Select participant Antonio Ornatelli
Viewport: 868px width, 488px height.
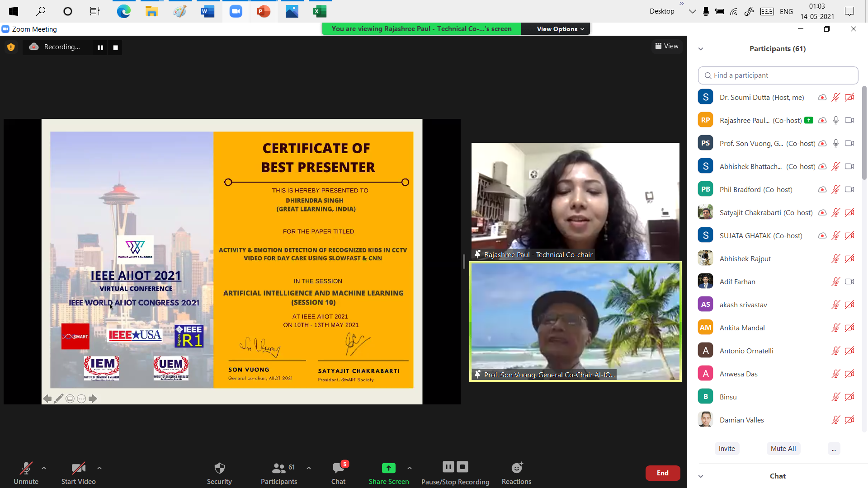pos(778,351)
